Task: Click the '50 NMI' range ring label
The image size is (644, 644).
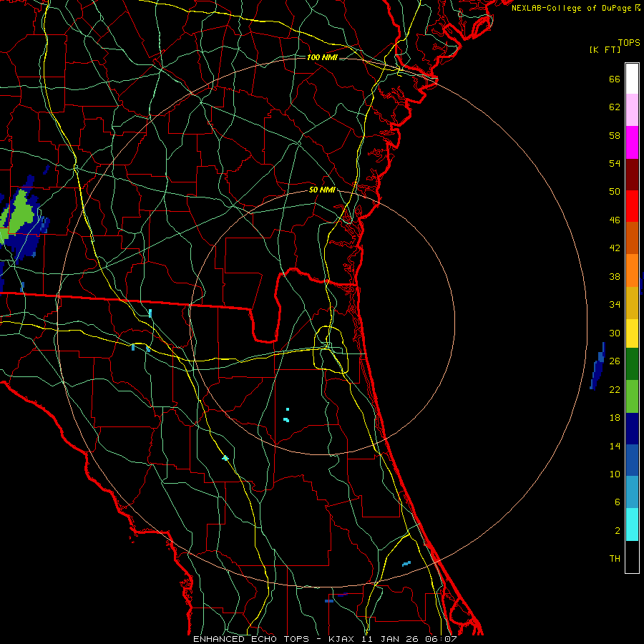Action: pyautogui.click(x=323, y=190)
